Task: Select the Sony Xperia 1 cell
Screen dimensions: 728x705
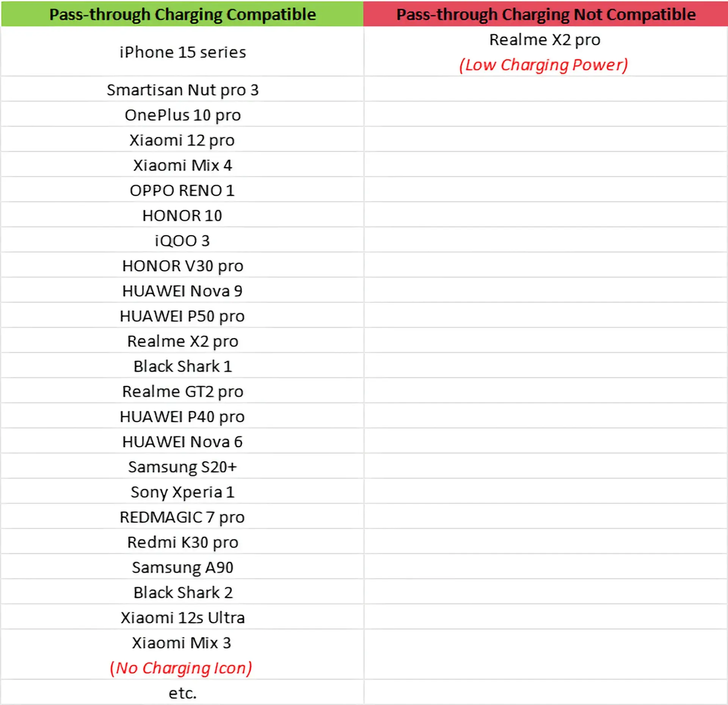Action: (x=182, y=492)
